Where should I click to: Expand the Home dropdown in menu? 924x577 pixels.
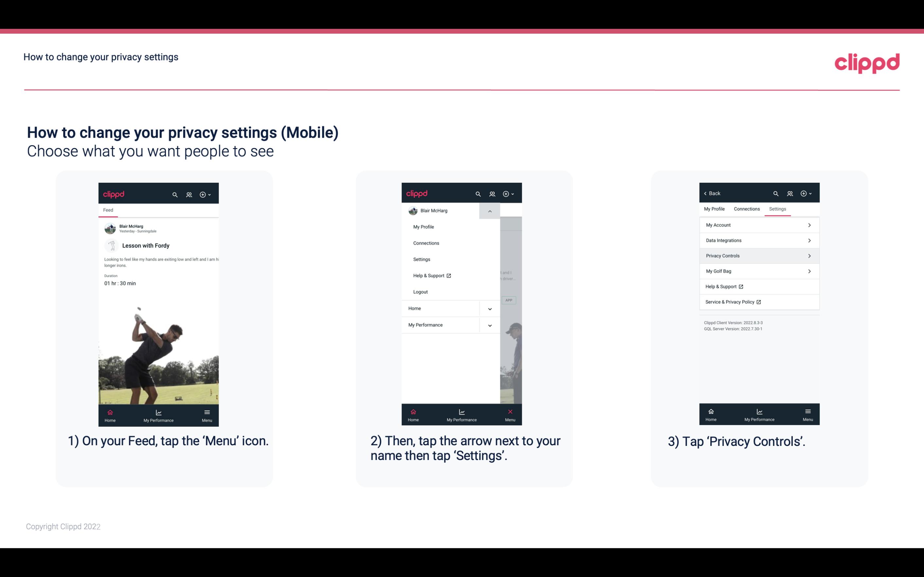pos(489,308)
